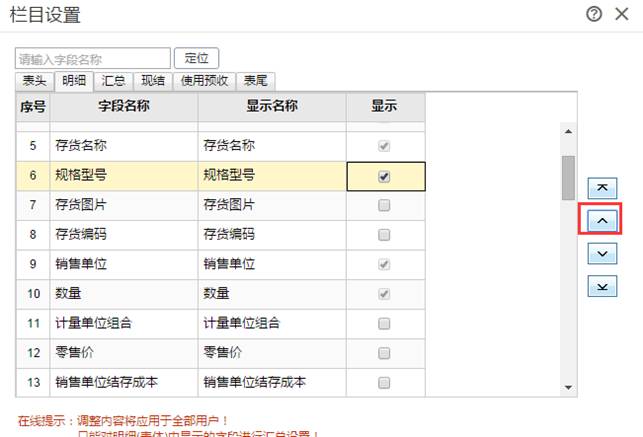The image size is (643, 437).
Task: Select the 数量 field name cell
Action: point(125,294)
